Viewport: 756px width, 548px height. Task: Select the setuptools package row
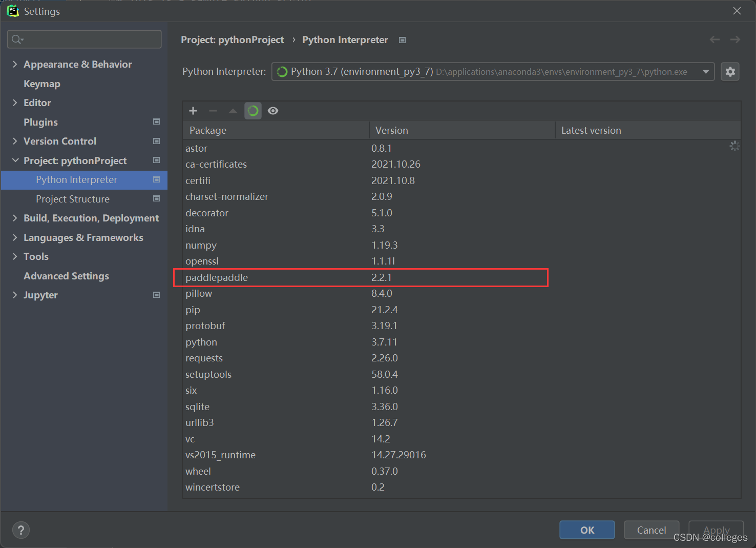click(x=461, y=374)
